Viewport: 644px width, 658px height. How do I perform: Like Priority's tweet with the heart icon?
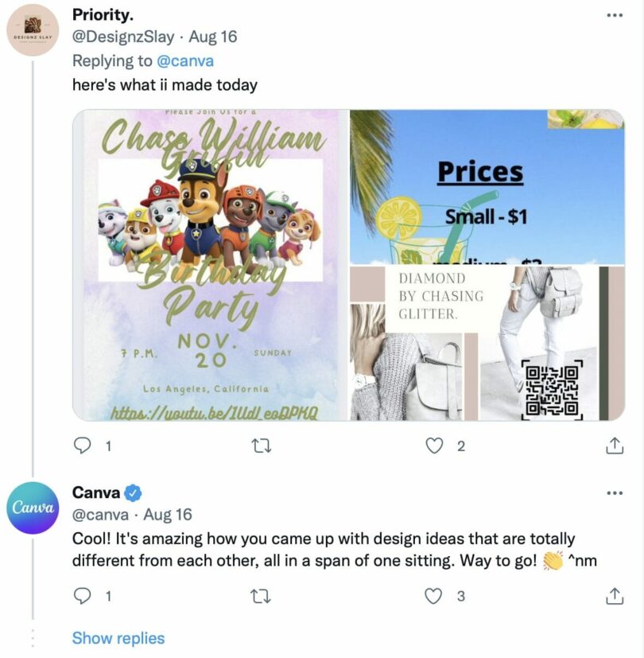point(435,447)
